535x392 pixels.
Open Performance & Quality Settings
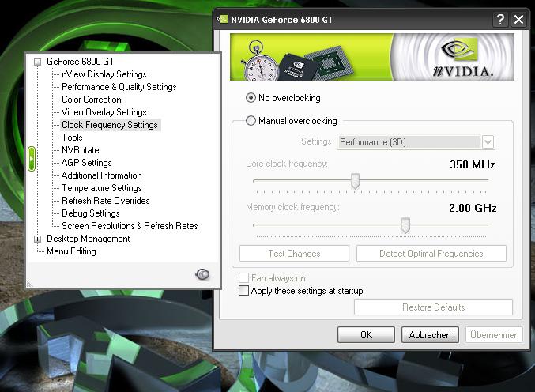click(x=119, y=87)
